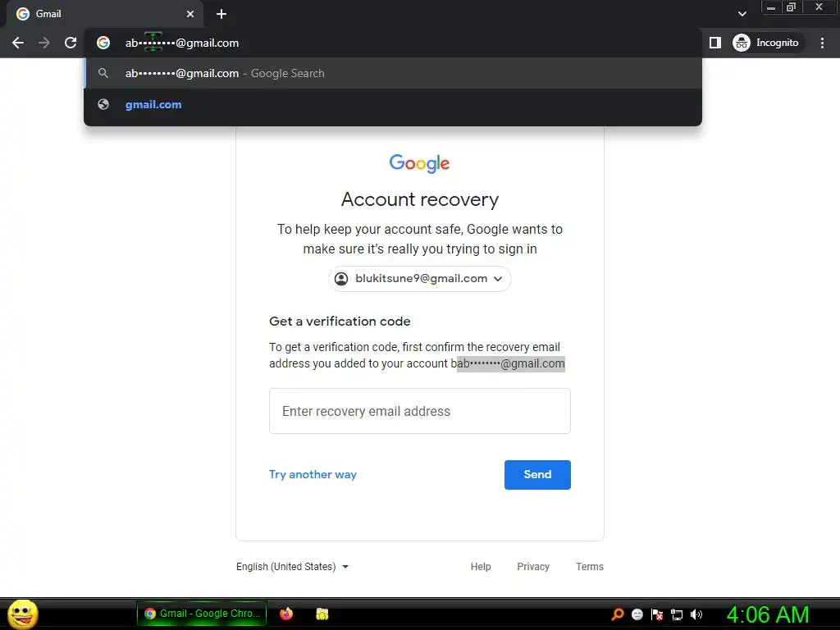Go back with the browser back arrow
Screen dimensions: 840x630
point(18,43)
